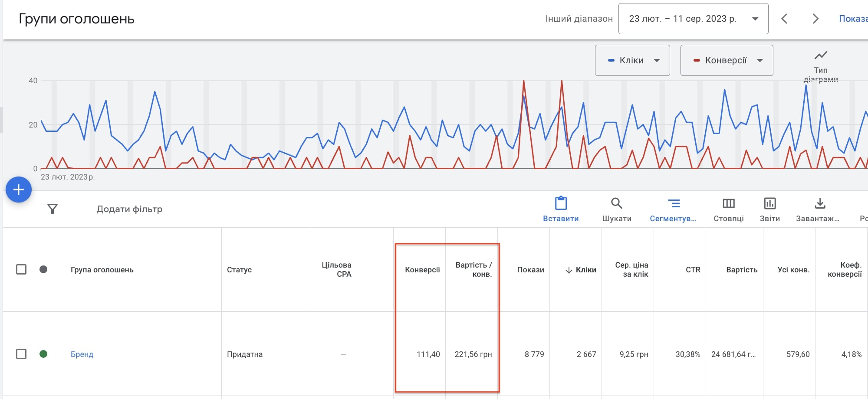Image resolution: width=868 pixels, height=399 pixels.
Task: Click the filter funnel icon
Action: (x=52, y=209)
